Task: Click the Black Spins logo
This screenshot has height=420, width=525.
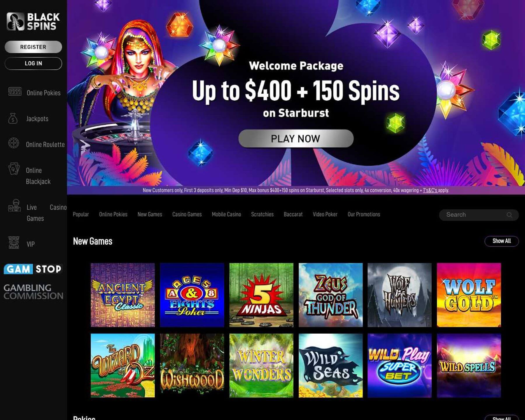Action: pyautogui.click(x=33, y=22)
